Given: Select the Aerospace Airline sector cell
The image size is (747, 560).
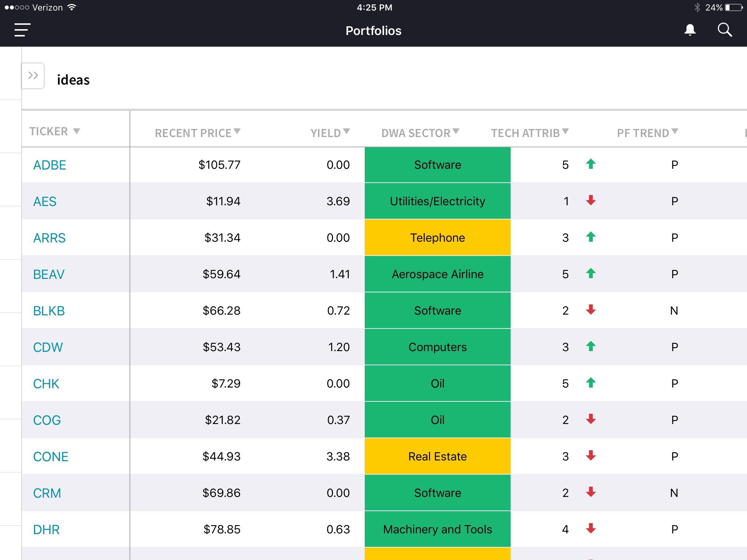Looking at the screenshot, I should pyautogui.click(x=438, y=274).
